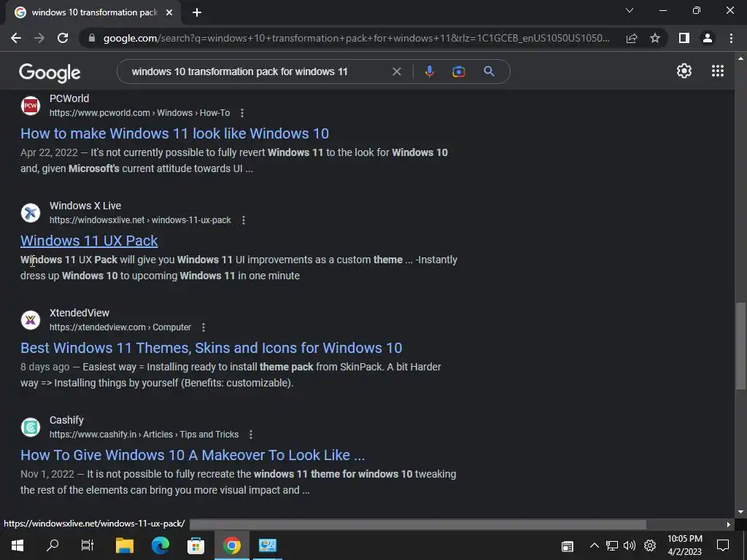Click the XtendedView site favicon
Screen dimensions: 747x560
31,320
